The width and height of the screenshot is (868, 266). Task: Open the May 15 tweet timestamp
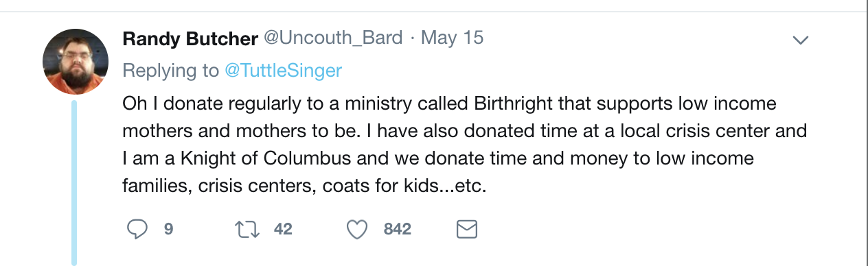pos(453,38)
